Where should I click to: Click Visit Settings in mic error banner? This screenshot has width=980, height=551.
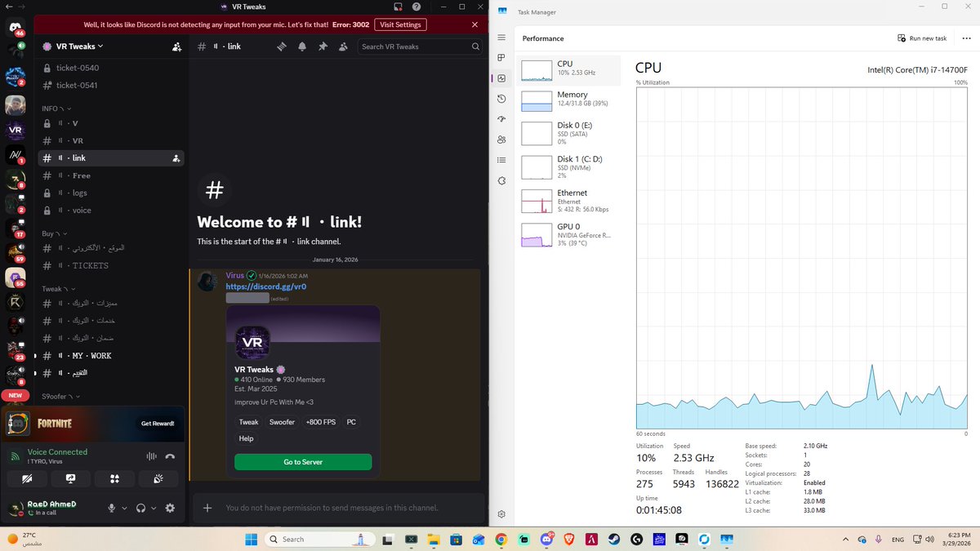[x=401, y=24]
